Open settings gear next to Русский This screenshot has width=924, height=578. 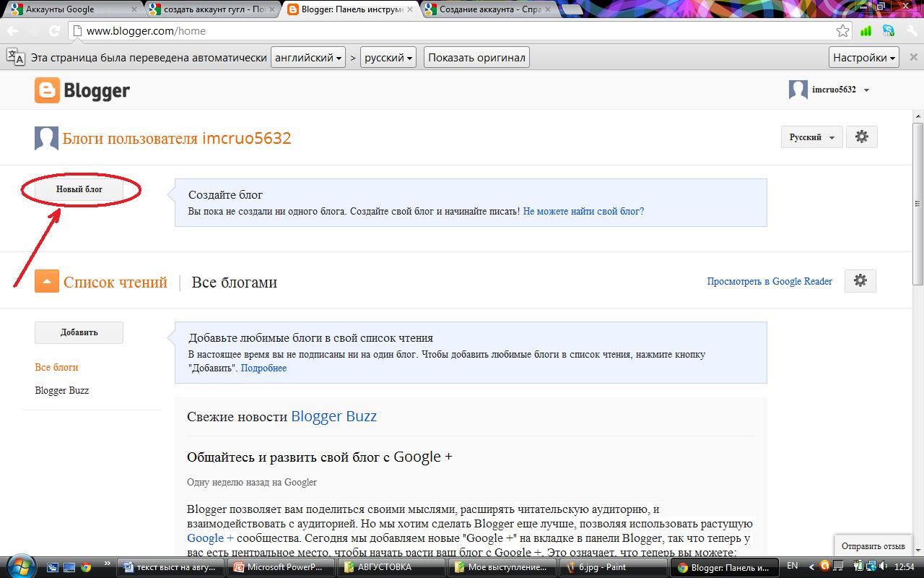(861, 137)
